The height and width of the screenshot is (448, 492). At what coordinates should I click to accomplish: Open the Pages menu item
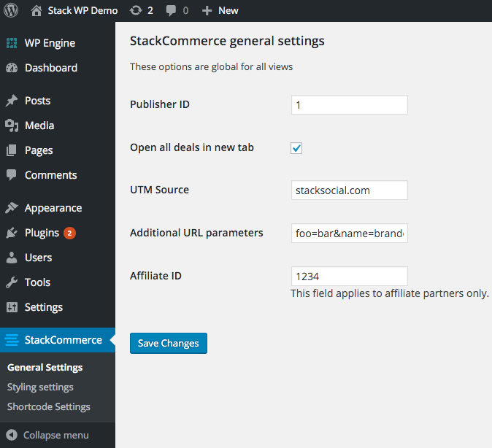(x=39, y=150)
